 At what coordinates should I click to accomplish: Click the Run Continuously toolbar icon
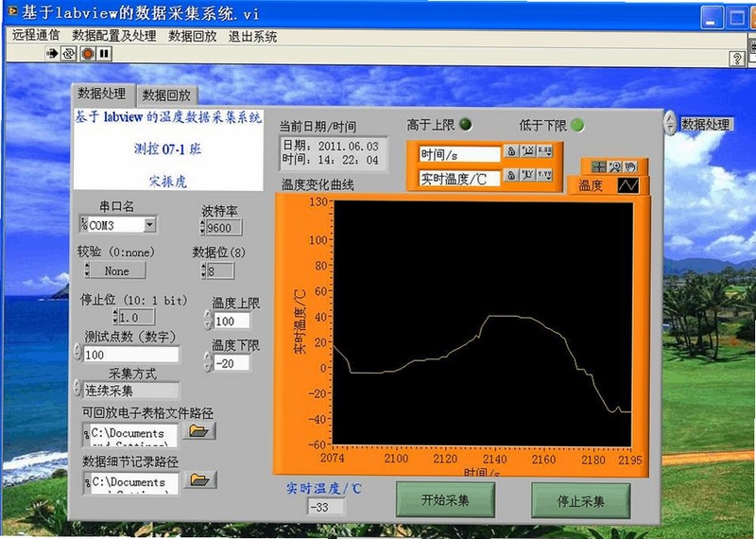point(68,53)
